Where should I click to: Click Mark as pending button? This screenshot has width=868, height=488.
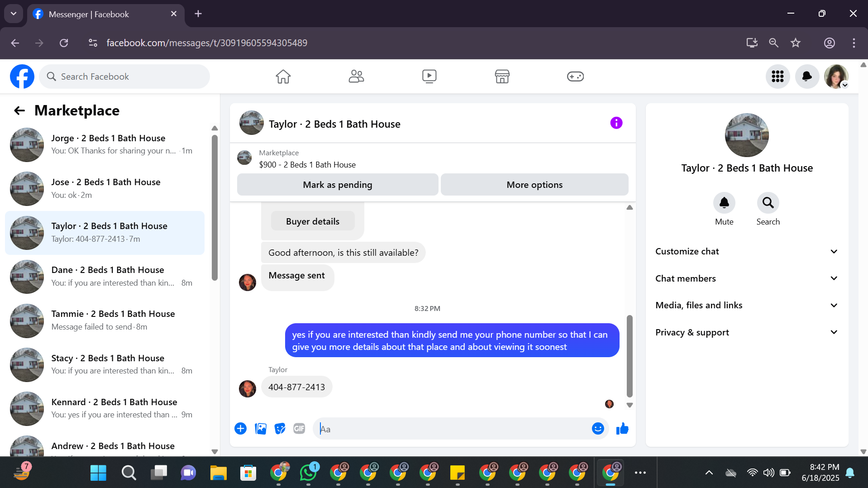(x=338, y=185)
